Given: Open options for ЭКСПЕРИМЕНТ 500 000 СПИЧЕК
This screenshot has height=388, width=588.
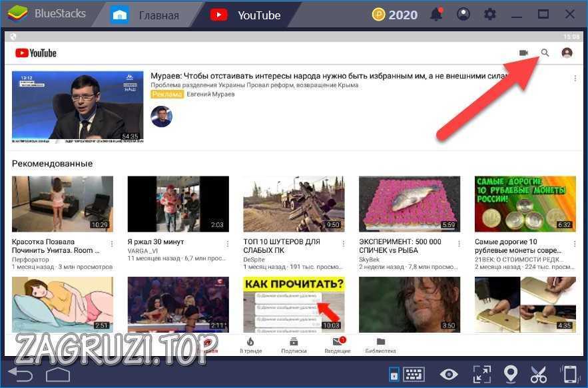Looking at the screenshot, I should [459, 244].
